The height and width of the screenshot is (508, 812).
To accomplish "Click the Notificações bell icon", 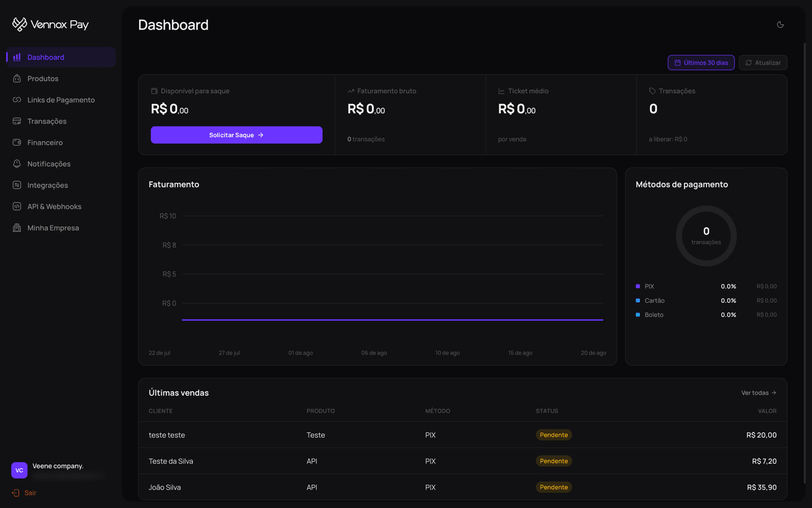I will [x=17, y=164].
